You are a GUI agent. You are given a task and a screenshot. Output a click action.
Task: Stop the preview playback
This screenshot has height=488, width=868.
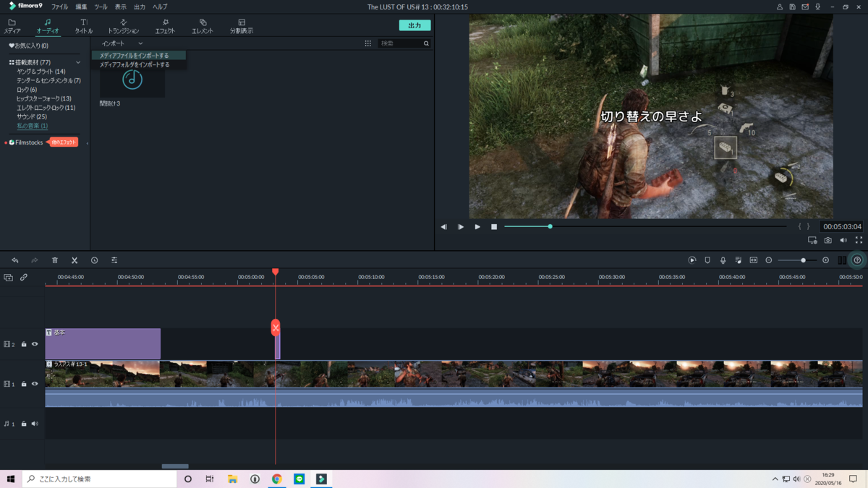[x=494, y=227]
